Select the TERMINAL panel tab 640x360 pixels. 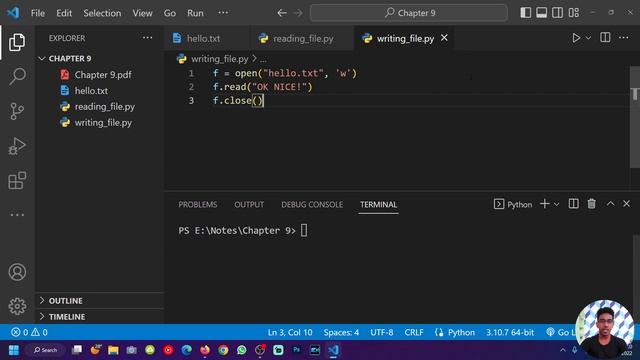point(378,204)
